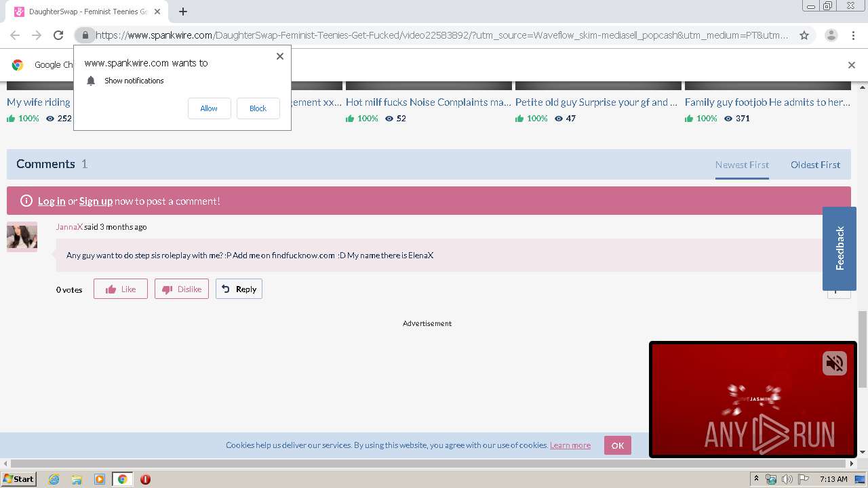Image resolution: width=868 pixels, height=488 pixels.
Task: Click the clock showing 7:13 AM
Action: coord(833,479)
